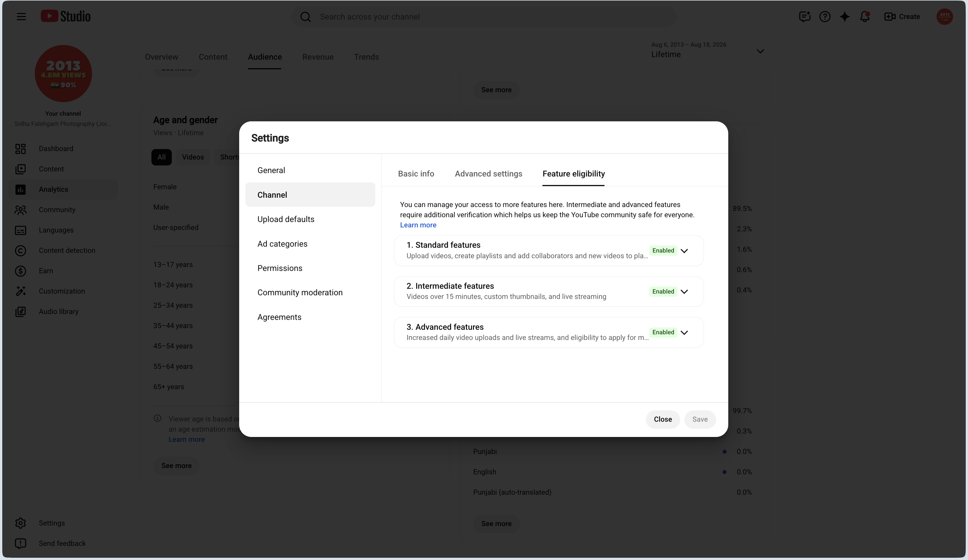Open the feedback comment icon in header

[804, 16]
